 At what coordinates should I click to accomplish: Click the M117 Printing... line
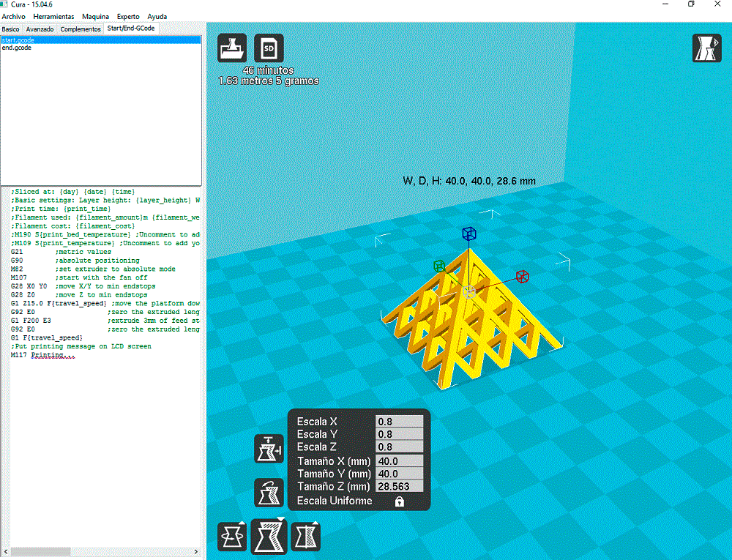43,355
